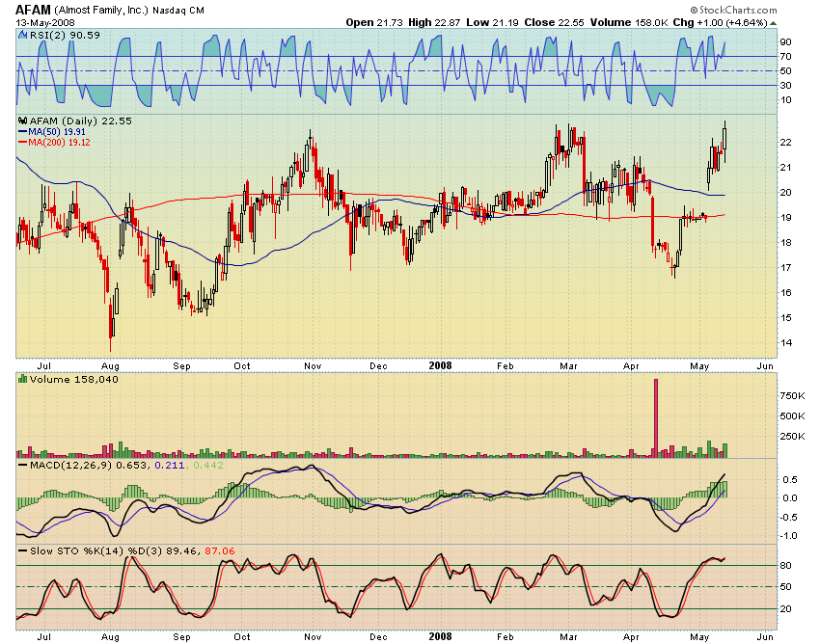Click the "15" price axis label
Viewport: 820px width, 644px height.
[785, 318]
